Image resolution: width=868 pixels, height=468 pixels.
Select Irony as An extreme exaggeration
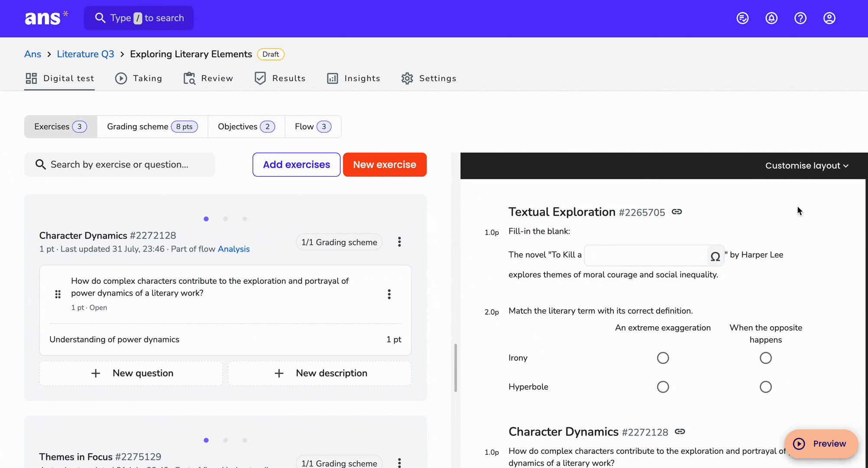[x=663, y=358]
